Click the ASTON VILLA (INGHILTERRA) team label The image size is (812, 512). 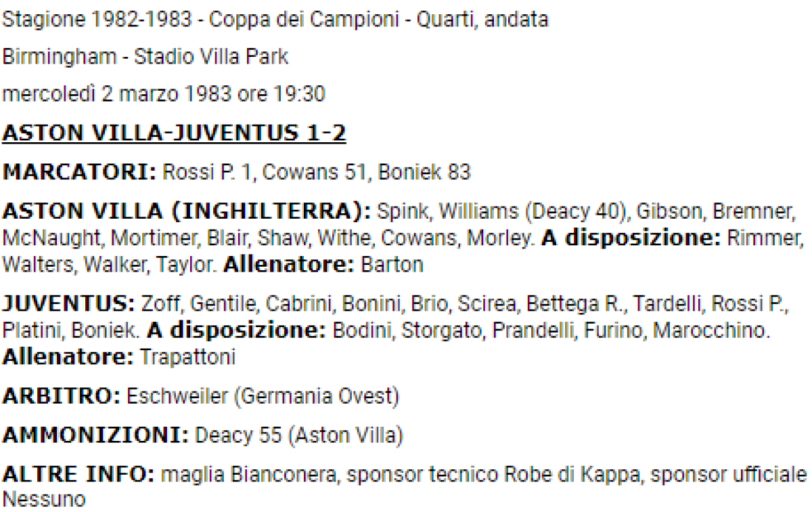[186, 212]
